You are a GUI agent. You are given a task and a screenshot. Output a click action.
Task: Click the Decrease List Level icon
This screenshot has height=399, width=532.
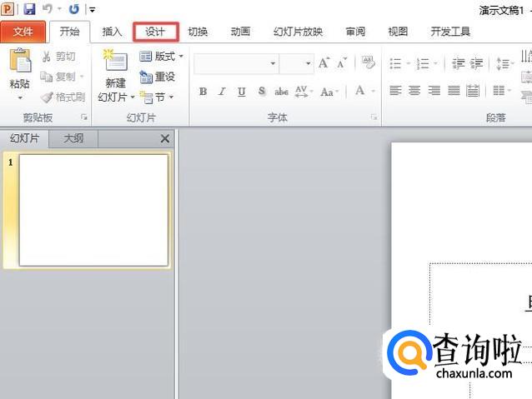coord(459,63)
